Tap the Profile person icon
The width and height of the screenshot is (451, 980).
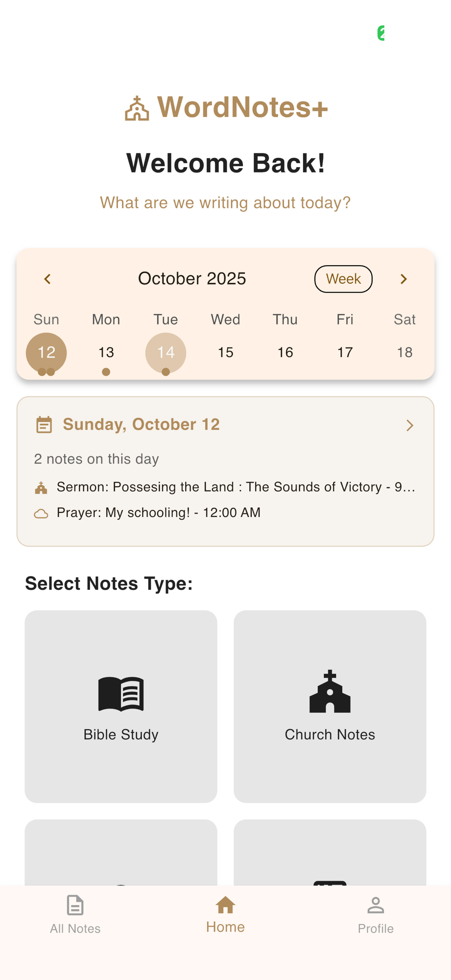click(x=376, y=906)
